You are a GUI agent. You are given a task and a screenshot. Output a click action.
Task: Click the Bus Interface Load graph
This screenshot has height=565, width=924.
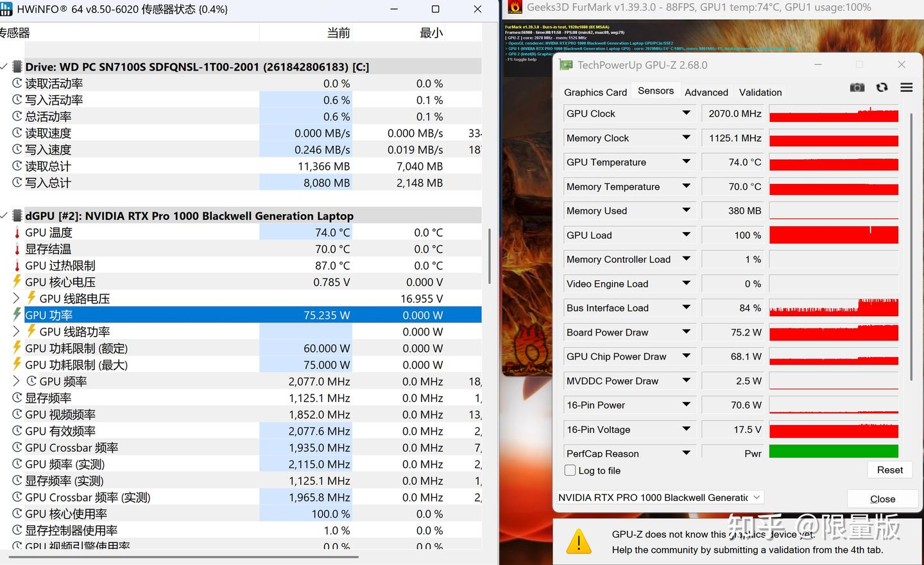tap(834, 308)
